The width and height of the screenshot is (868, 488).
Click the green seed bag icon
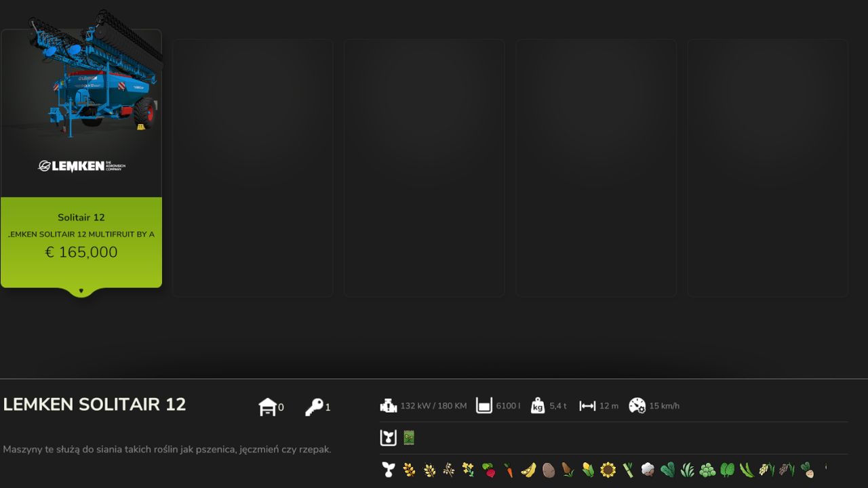point(409,437)
